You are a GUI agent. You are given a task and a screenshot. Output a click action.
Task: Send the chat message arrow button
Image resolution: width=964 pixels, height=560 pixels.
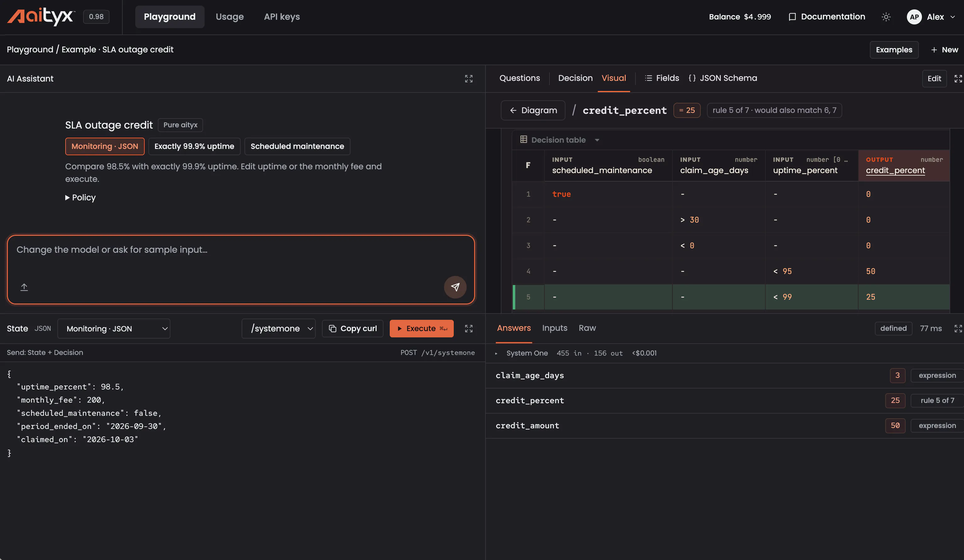(455, 287)
